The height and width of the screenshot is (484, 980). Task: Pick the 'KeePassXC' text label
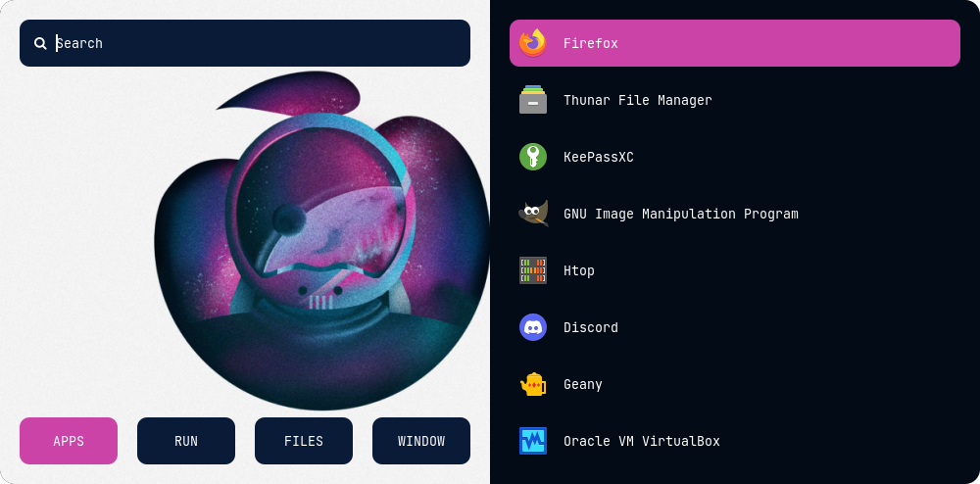(x=598, y=157)
